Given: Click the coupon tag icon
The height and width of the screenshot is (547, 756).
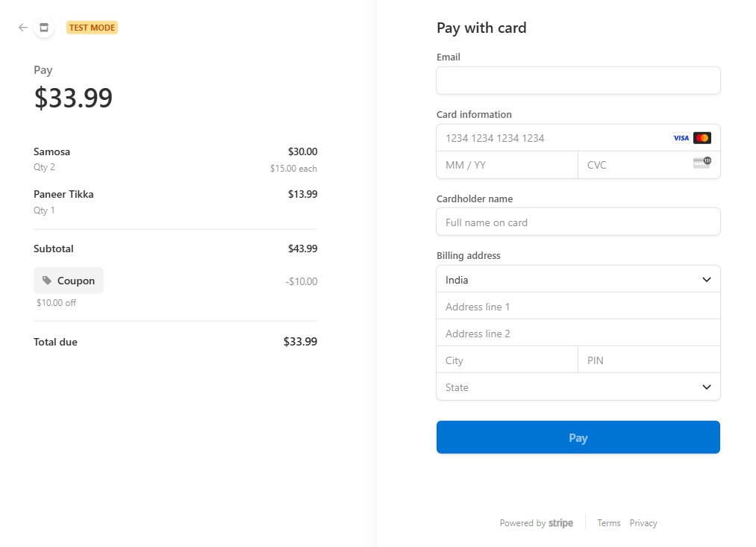Looking at the screenshot, I should point(47,281).
